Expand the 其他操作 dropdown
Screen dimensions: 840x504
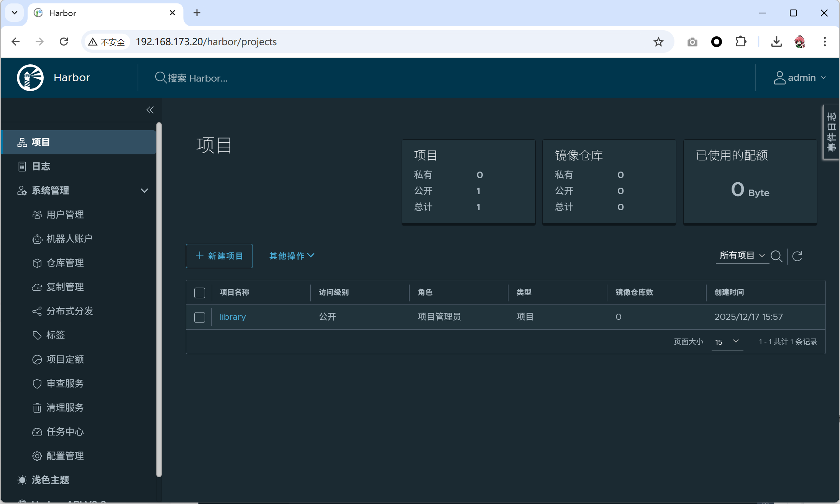(x=292, y=256)
